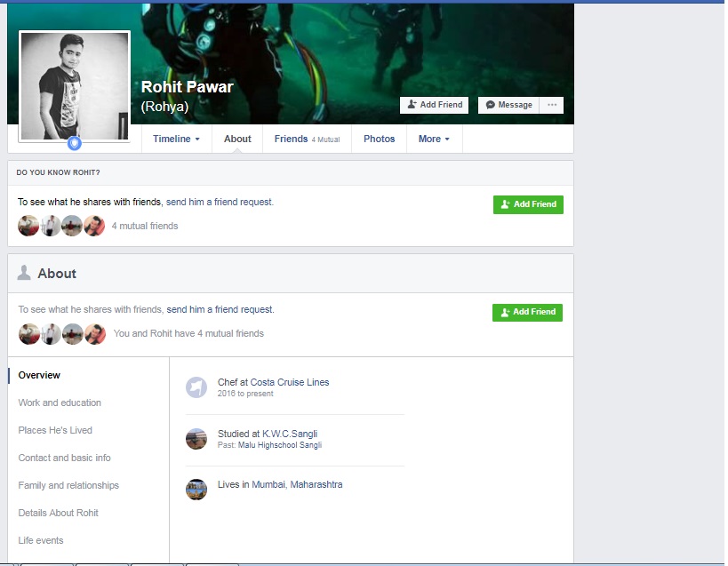The height and width of the screenshot is (566, 728).
Task: Expand the More tab dropdown
Action: [434, 139]
